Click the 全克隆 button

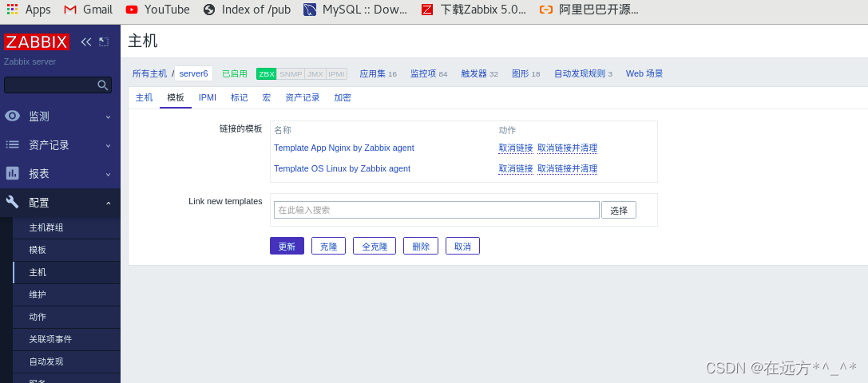click(375, 246)
